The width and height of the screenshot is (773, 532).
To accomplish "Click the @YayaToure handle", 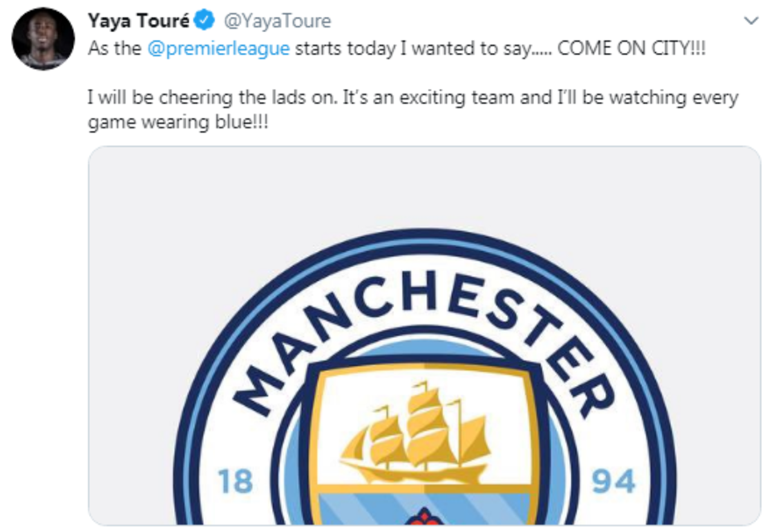I will 277,21.
